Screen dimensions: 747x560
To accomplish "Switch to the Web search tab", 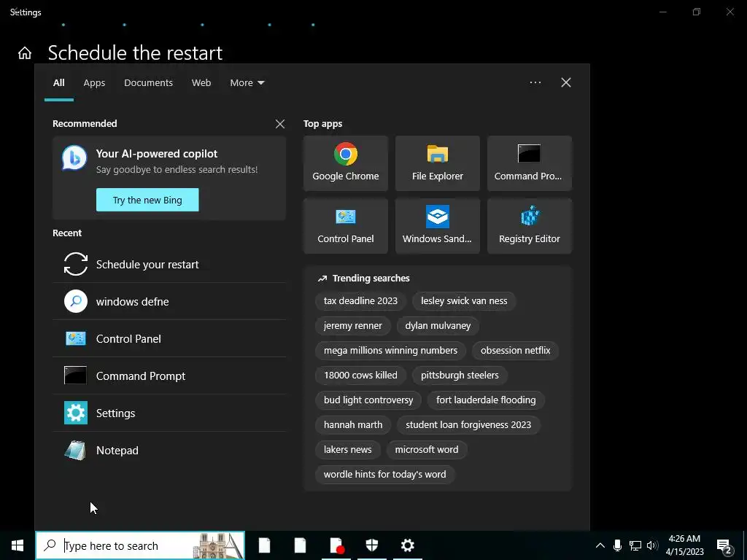I will [201, 83].
